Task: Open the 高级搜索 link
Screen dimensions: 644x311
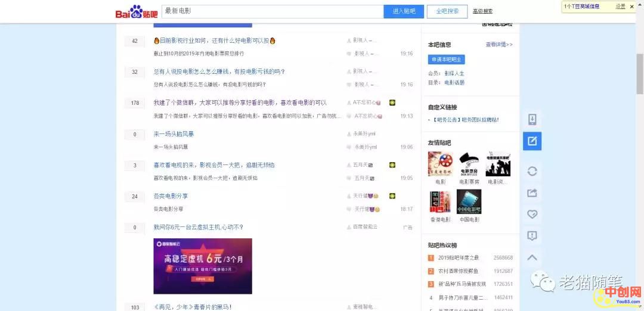Action: coord(482,11)
